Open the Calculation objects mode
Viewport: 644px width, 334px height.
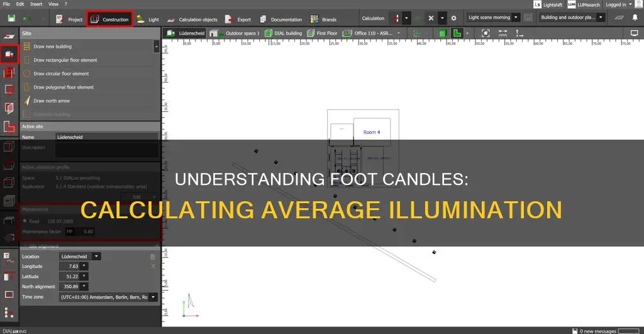click(x=192, y=19)
